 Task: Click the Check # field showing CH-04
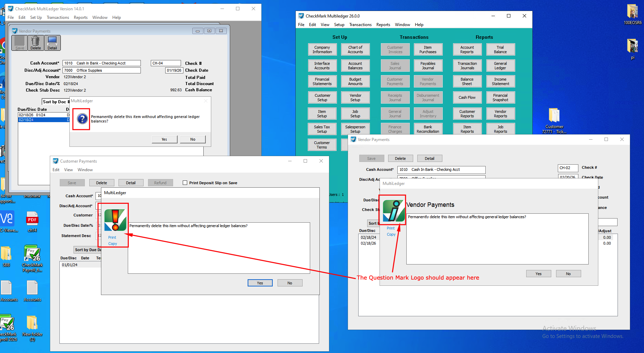(166, 63)
